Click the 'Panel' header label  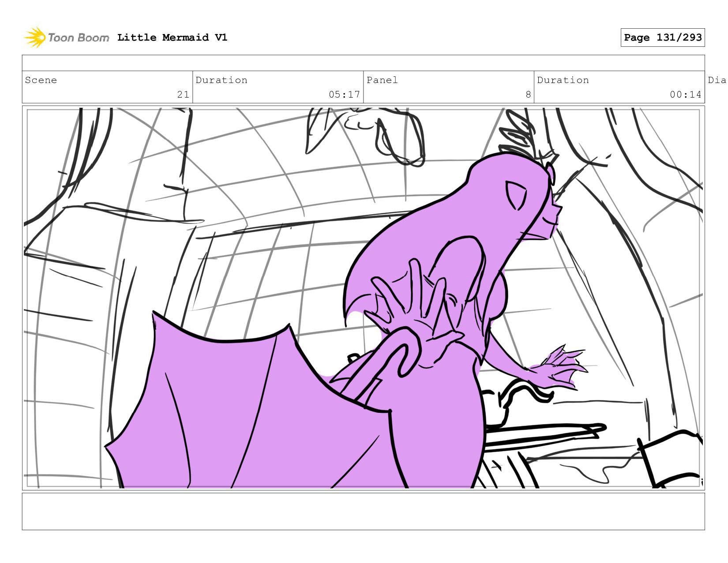click(382, 80)
